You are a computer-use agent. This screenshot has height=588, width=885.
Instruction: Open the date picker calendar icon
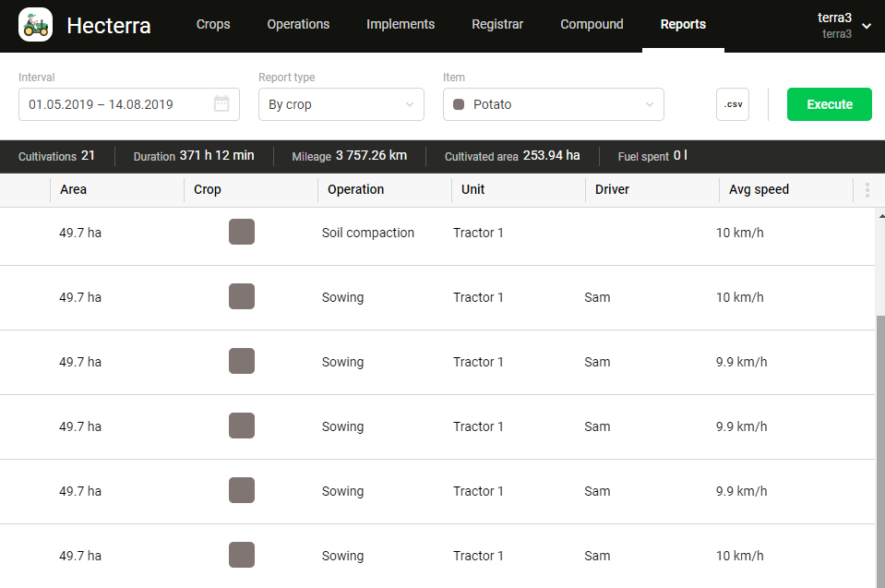click(x=221, y=104)
